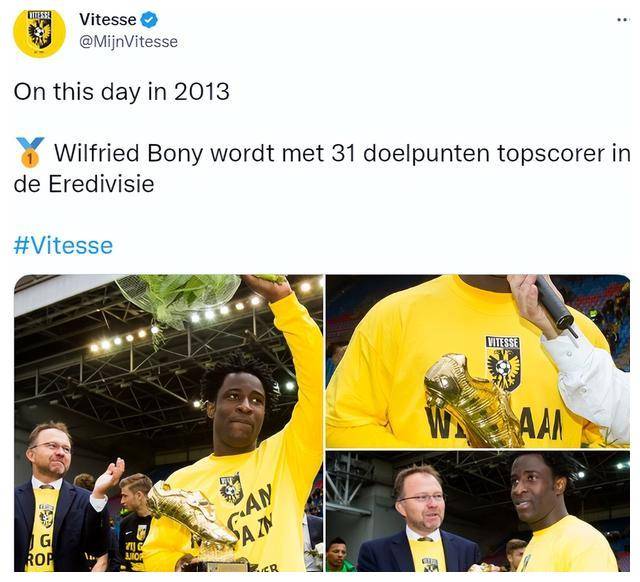This screenshot has height=582, width=640.
Task: Click the flower bouquet held overhead
Action: click(x=178, y=301)
